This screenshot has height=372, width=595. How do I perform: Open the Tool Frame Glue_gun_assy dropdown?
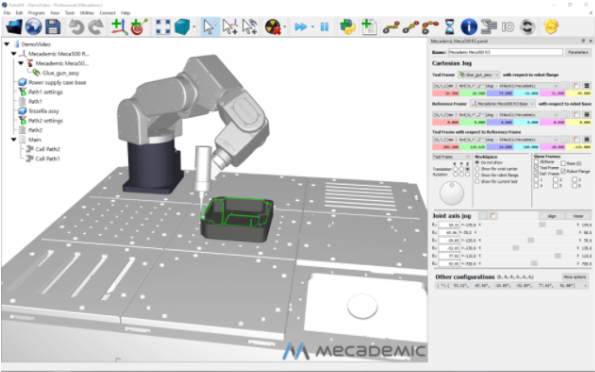479,75
